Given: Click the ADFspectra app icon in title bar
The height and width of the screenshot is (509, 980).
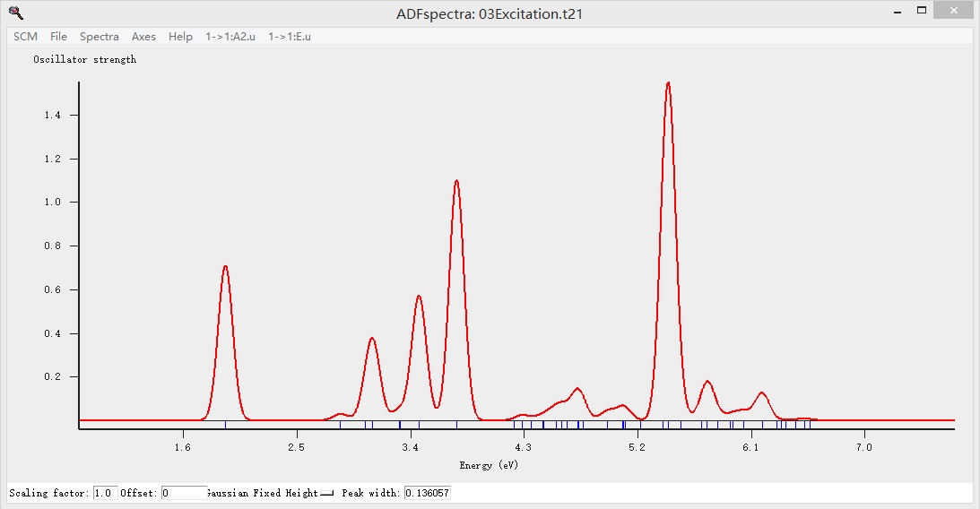Looking at the screenshot, I should point(16,13).
